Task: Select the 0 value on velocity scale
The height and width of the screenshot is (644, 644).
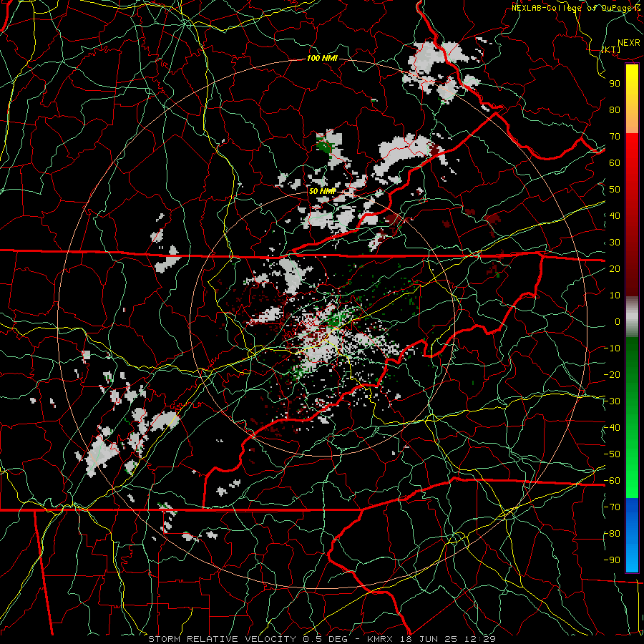Action: click(618, 321)
